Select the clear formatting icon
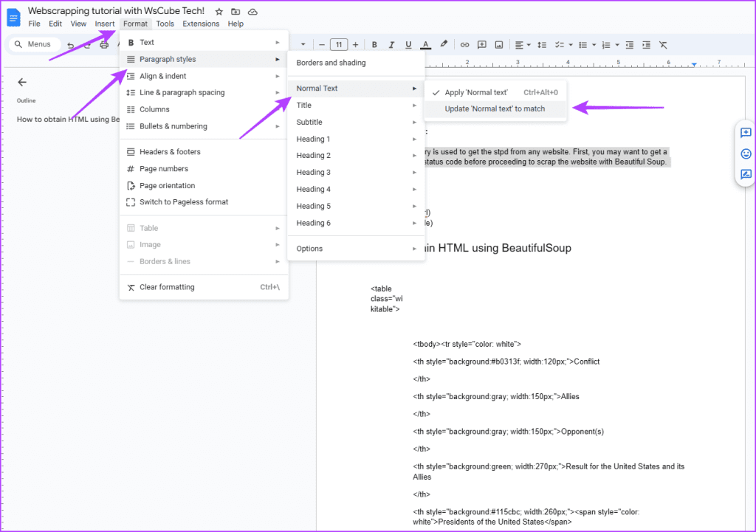Viewport: 756px width, 532px height. [x=662, y=44]
